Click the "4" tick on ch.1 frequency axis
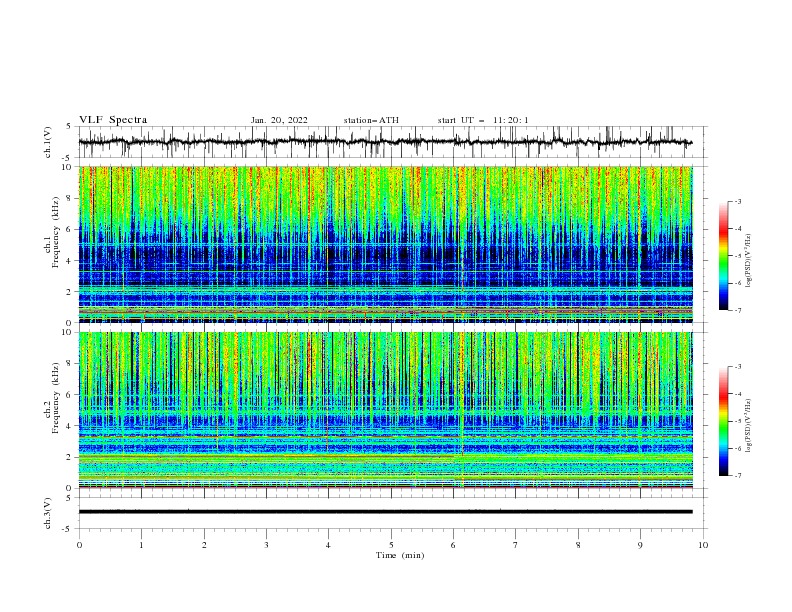 coord(70,261)
